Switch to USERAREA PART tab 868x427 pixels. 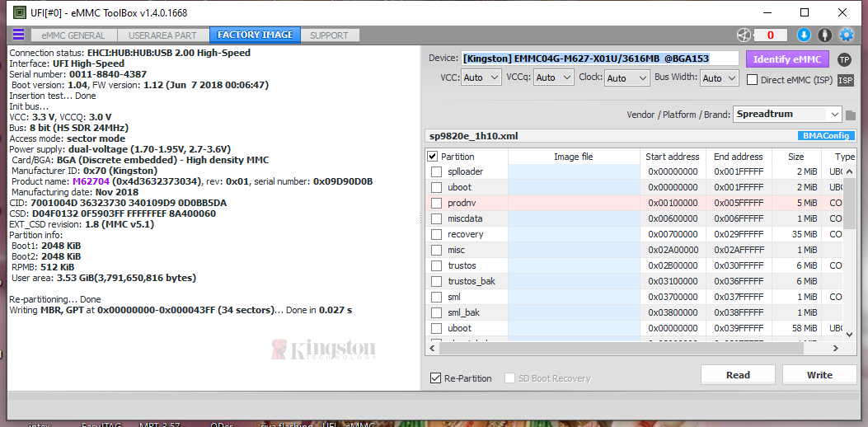pos(162,35)
